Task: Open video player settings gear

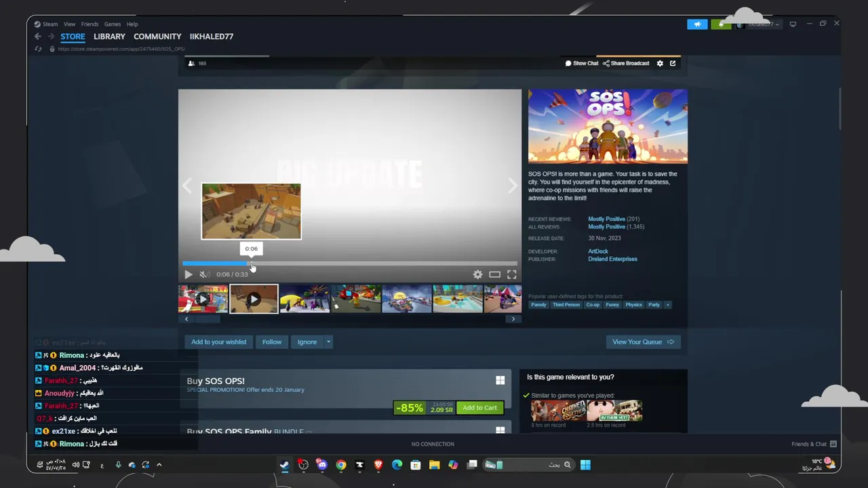Action: pos(477,274)
